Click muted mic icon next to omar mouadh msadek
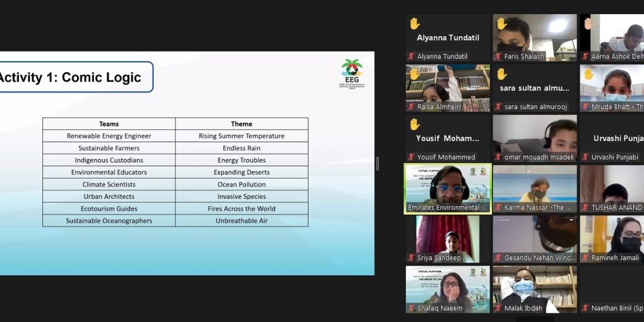Image resolution: width=644 pixels, height=322 pixels. pyautogui.click(x=498, y=157)
